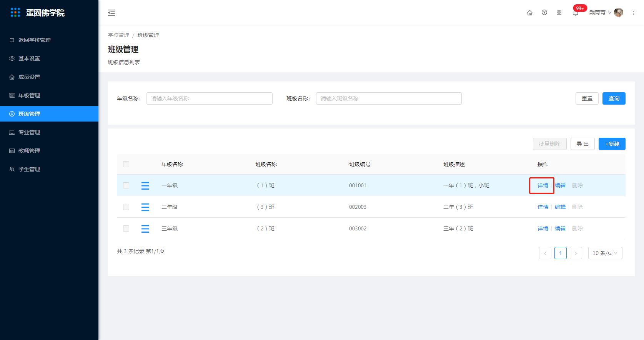Go to next page arrow in pagination

[576, 253]
